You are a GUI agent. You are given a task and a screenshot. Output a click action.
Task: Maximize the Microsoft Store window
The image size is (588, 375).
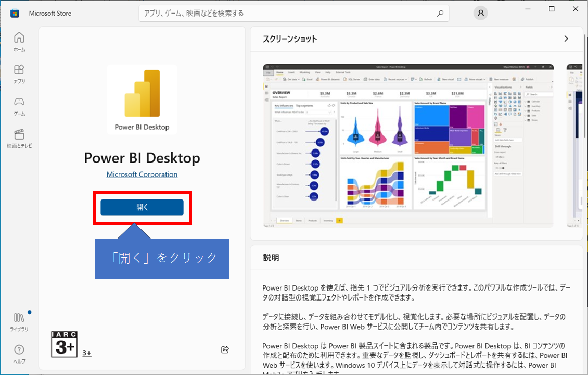(x=552, y=9)
